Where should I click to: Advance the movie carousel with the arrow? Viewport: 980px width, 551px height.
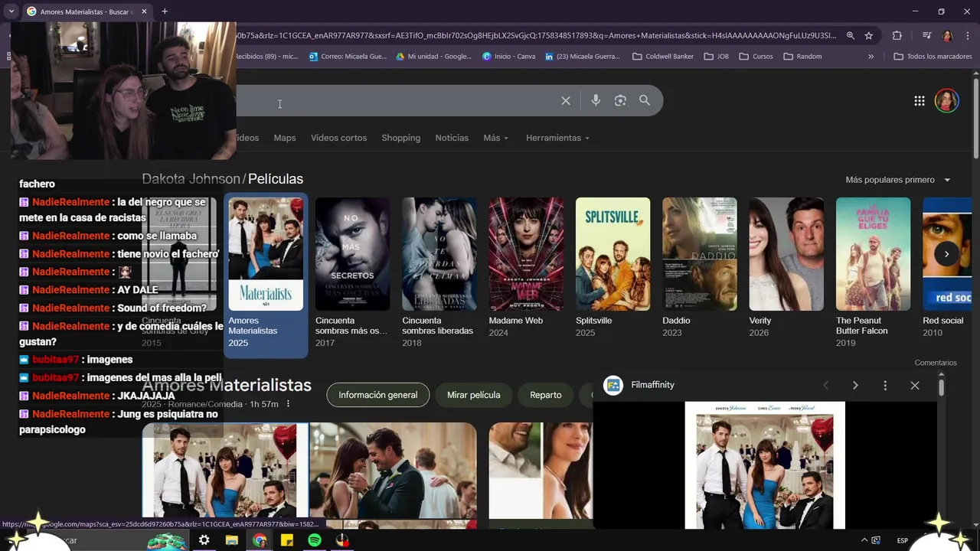click(x=946, y=254)
